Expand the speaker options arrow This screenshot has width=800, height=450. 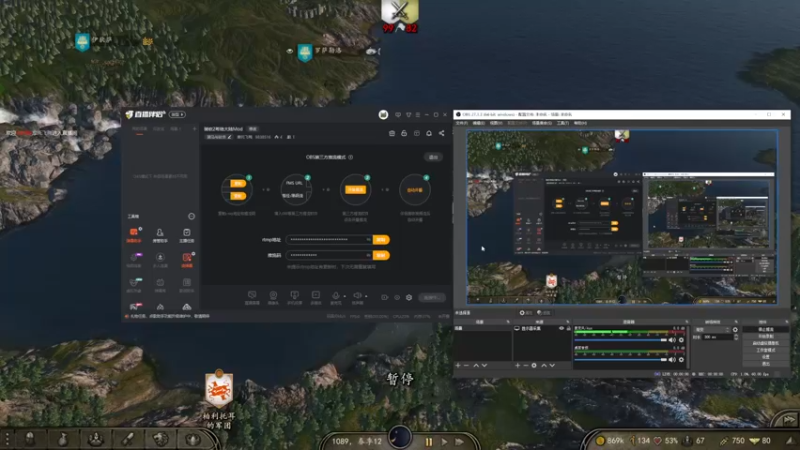[366, 296]
